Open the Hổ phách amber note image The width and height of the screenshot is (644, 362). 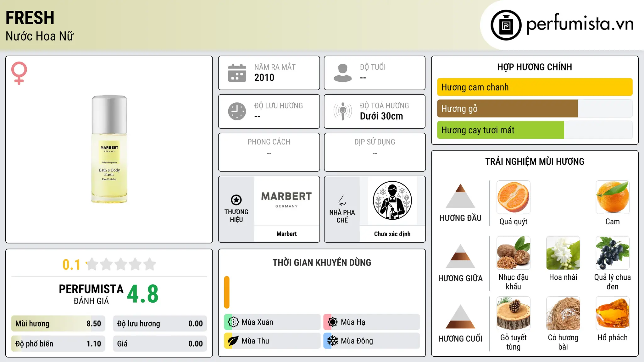coord(613,313)
